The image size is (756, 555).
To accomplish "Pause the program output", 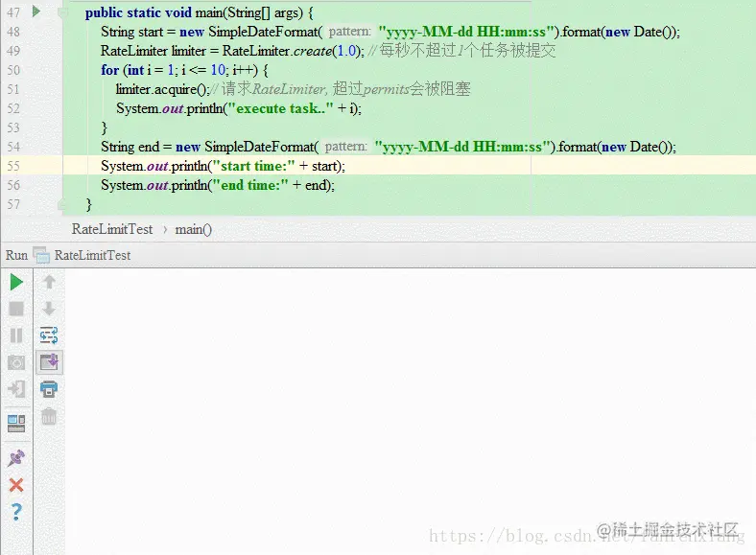I will [16, 335].
